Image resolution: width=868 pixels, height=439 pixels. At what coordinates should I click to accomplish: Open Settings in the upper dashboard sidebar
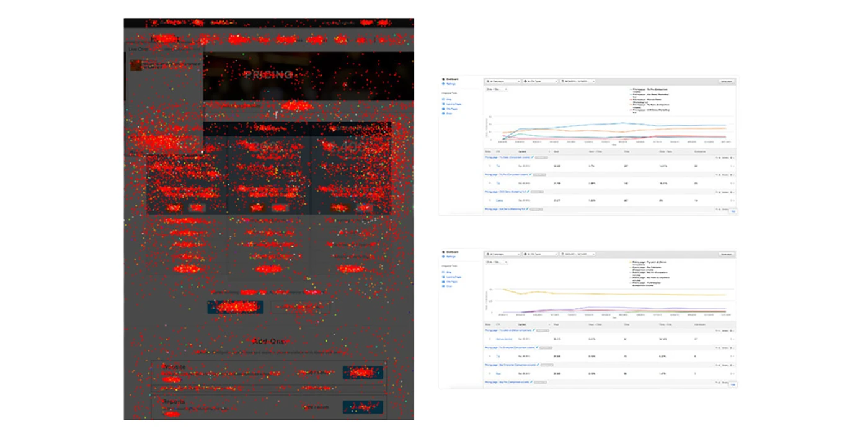(451, 84)
